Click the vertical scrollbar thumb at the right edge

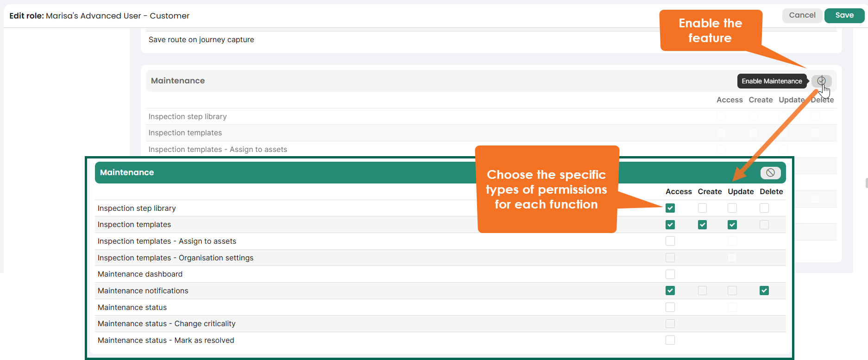[866, 183]
